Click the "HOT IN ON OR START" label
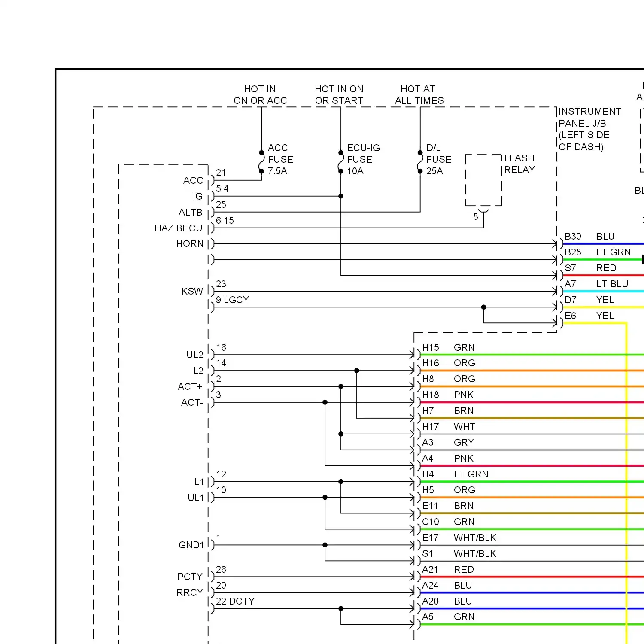Image resolution: width=644 pixels, height=644 pixels. pyautogui.click(x=339, y=95)
